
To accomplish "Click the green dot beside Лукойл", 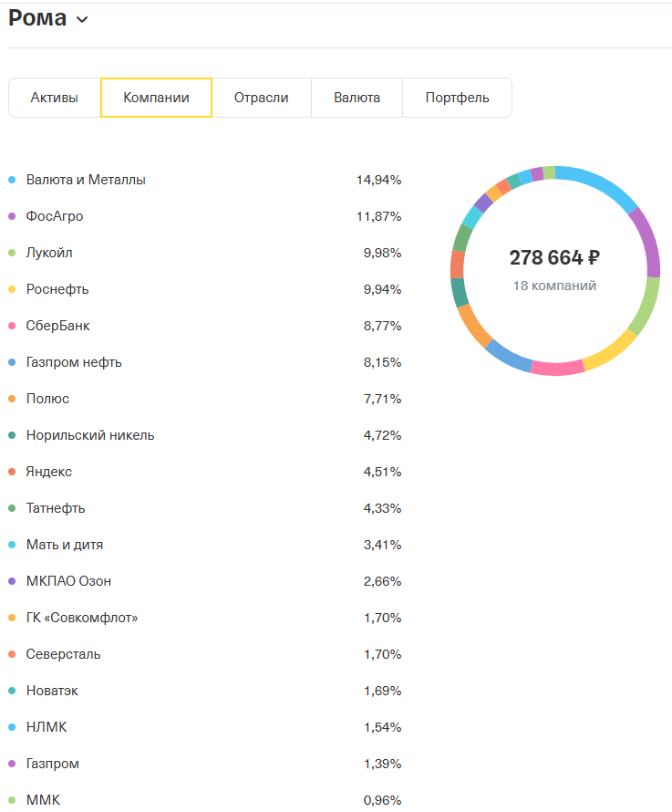I will [x=12, y=253].
